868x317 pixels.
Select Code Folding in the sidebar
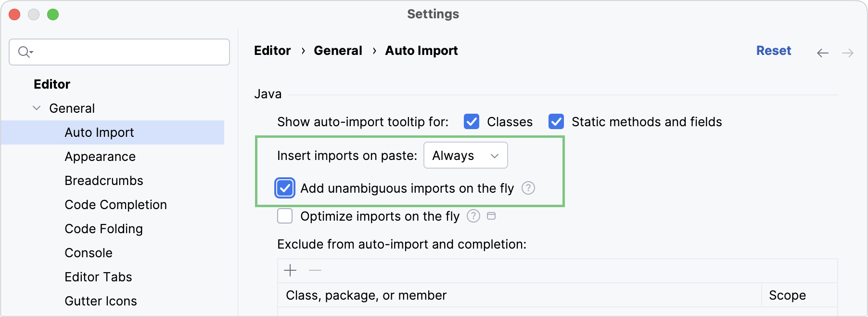[103, 228]
